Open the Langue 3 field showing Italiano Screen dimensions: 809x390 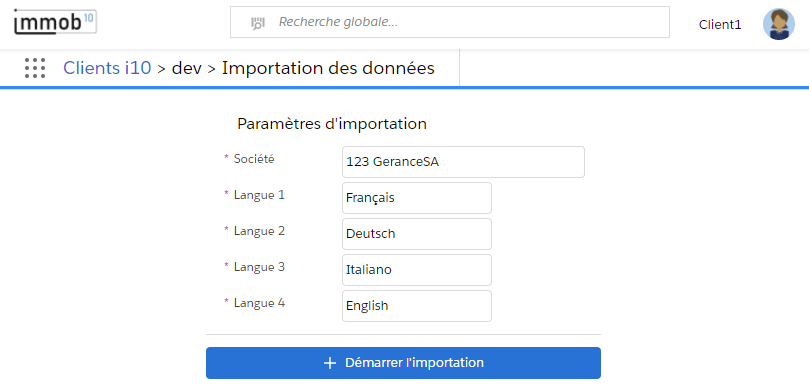pyautogui.click(x=417, y=270)
